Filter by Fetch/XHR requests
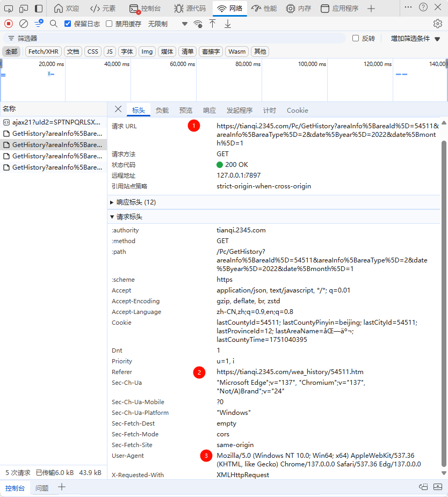Screen dimensions: 448x497 pyautogui.click(x=44, y=52)
